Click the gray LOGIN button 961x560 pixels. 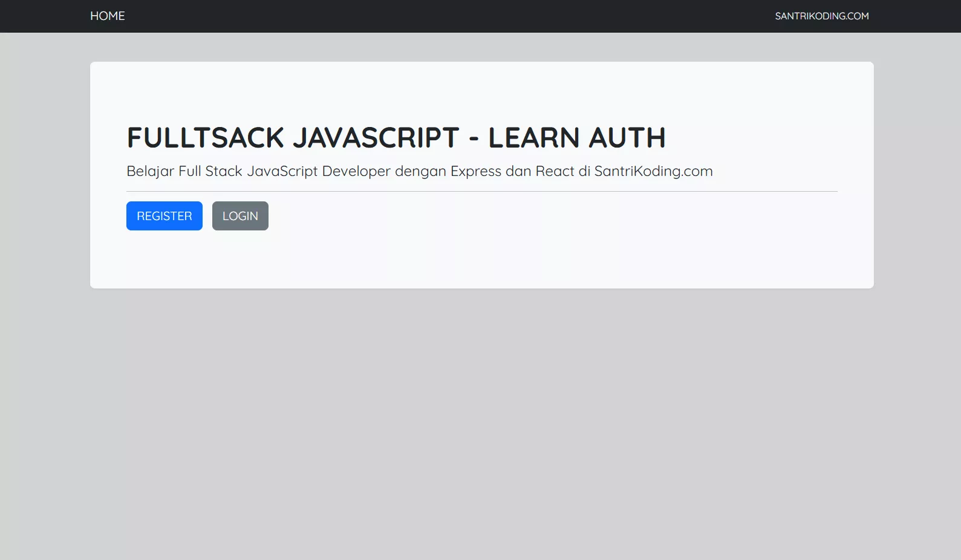pyautogui.click(x=240, y=216)
